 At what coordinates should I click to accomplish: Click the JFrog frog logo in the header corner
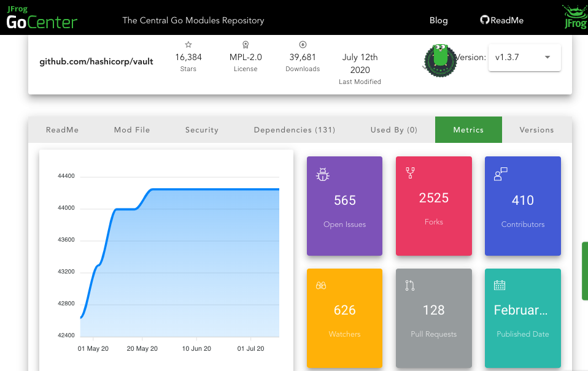point(575,17)
